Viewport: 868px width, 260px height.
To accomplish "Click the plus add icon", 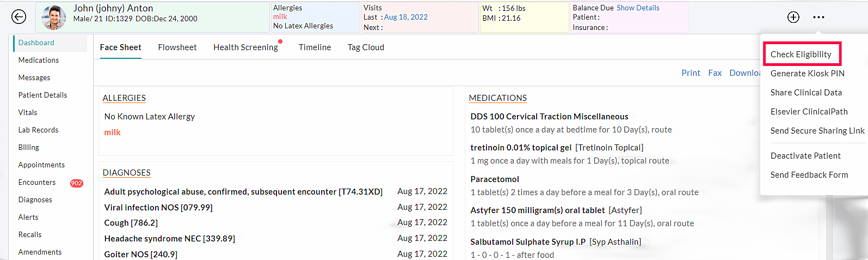I will click(x=793, y=17).
